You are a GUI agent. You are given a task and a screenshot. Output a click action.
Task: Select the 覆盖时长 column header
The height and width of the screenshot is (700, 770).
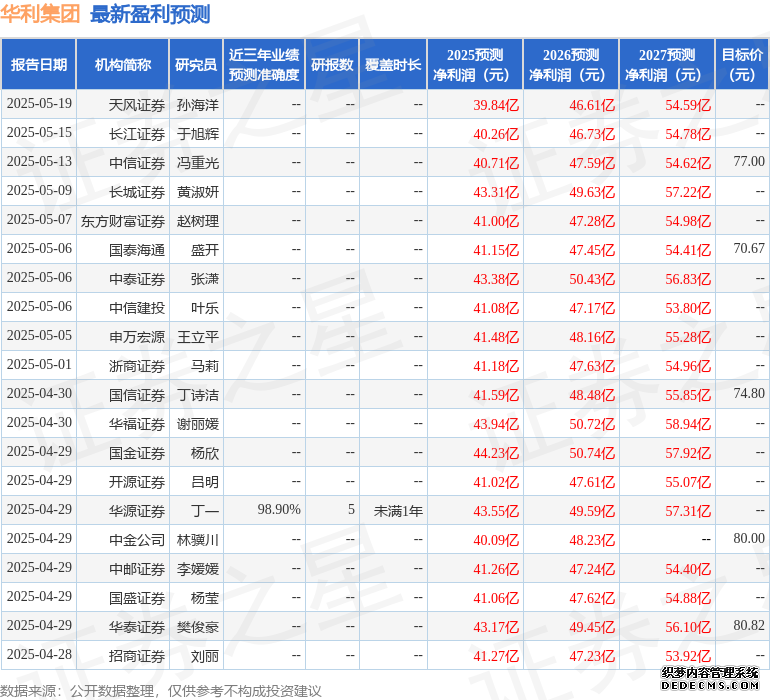393,64
